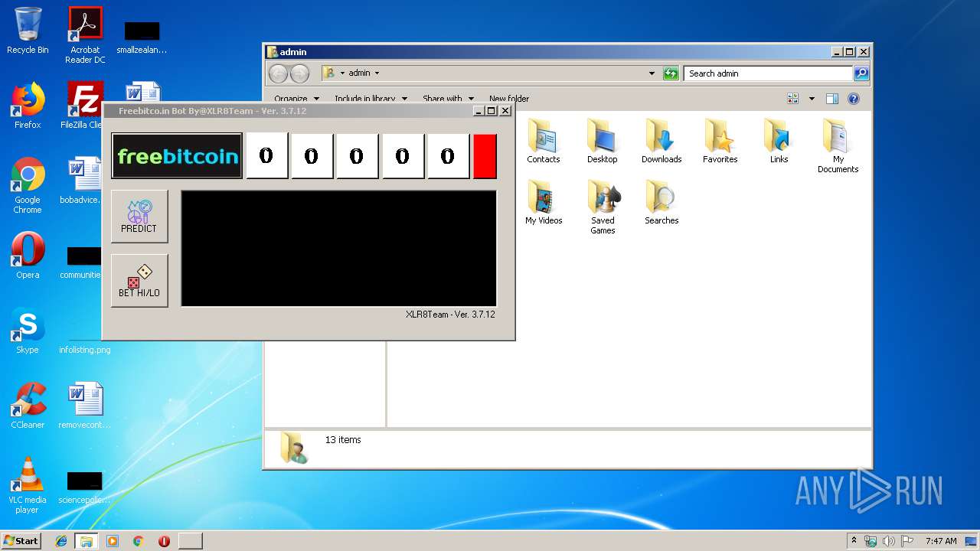Select Acrobat Reader DC desktop icon
The image size is (980, 551).
(x=85, y=35)
